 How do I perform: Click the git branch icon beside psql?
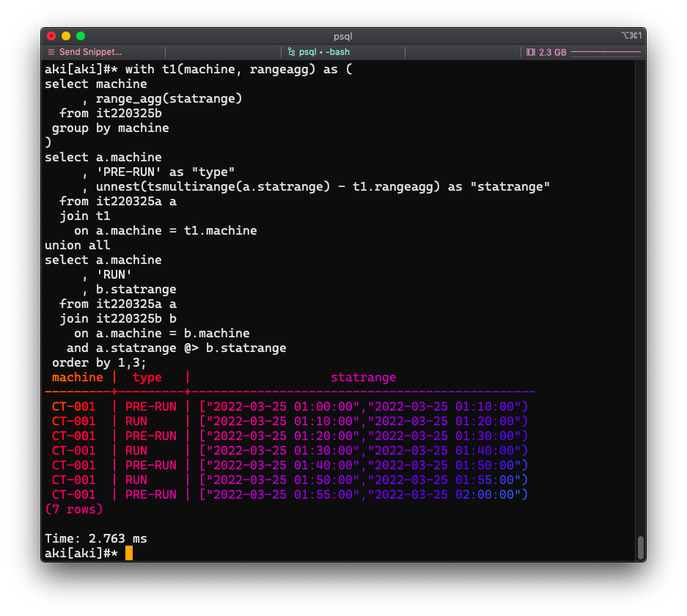coord(291,52)
